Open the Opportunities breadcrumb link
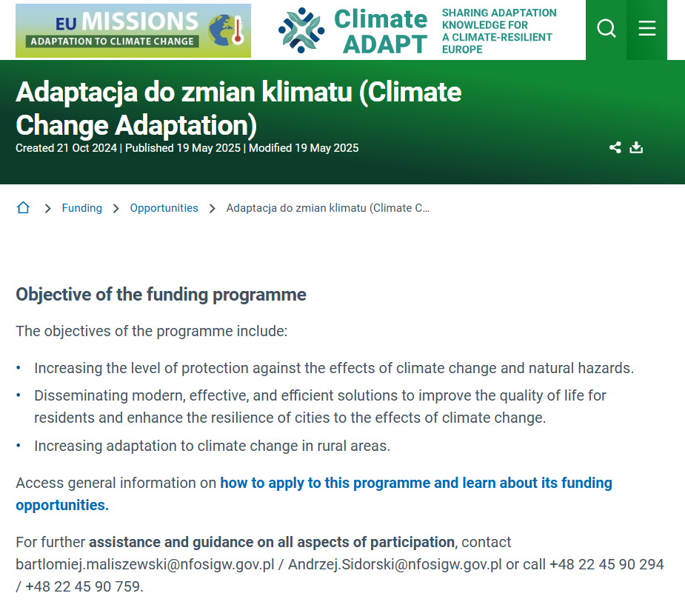The height and width of the screenshot is (616, 685). coord(164,208)
